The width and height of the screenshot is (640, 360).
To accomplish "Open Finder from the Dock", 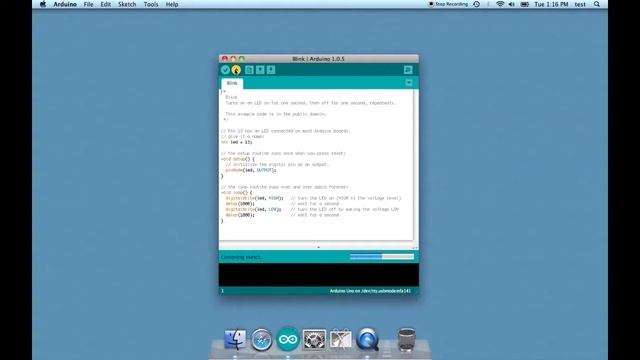I will [235, 339].
